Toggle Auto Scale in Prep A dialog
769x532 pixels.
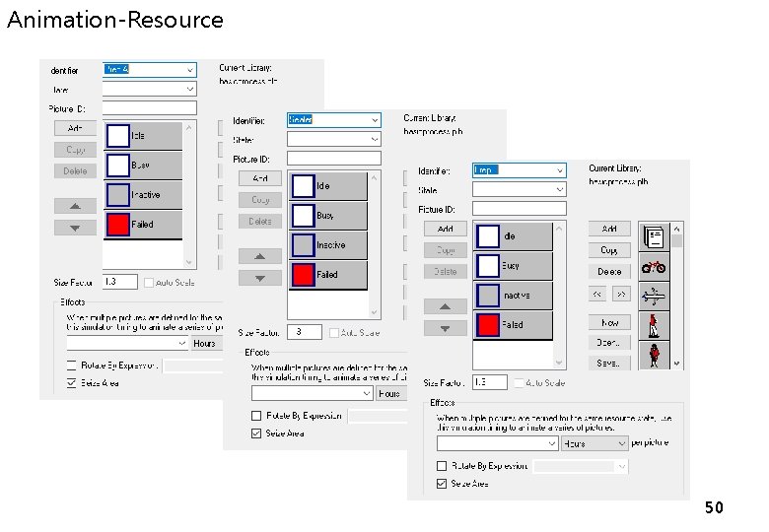(149, 282)
